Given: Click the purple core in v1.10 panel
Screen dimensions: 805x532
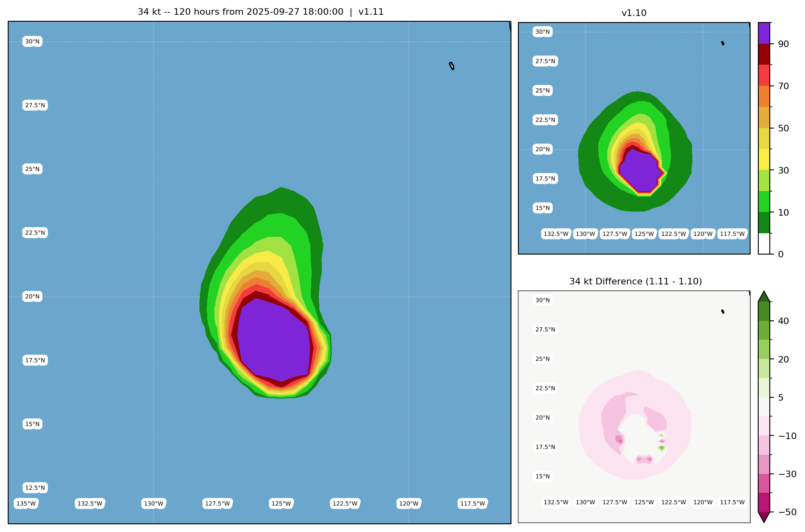Looking at the screenshot, I should (639, 170).
